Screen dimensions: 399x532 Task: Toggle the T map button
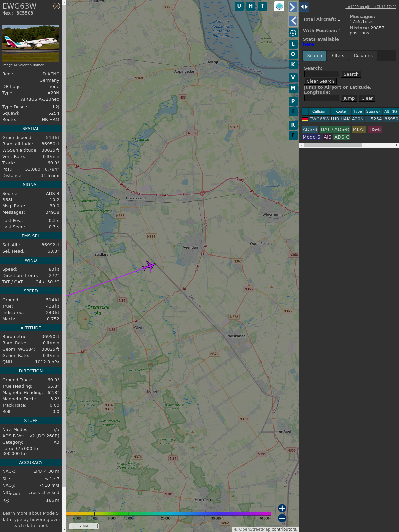tap(263, 6)
